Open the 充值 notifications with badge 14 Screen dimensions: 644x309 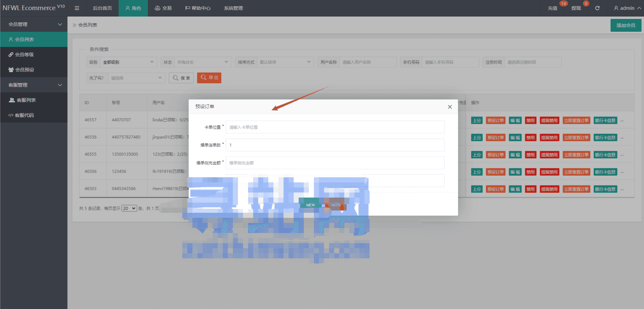tap(553, 8)
